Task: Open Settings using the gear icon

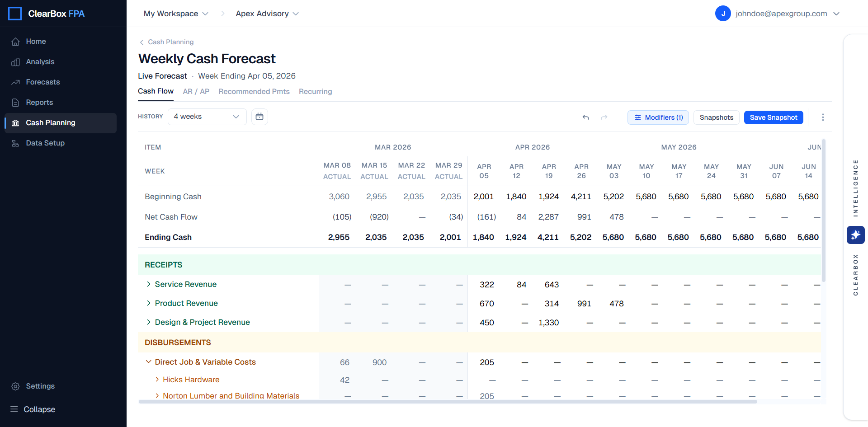Action: click(x=15, y=386)
